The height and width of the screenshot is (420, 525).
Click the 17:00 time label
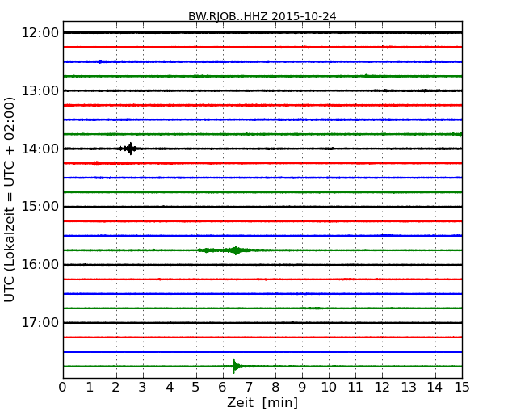[x=40, y=322]
